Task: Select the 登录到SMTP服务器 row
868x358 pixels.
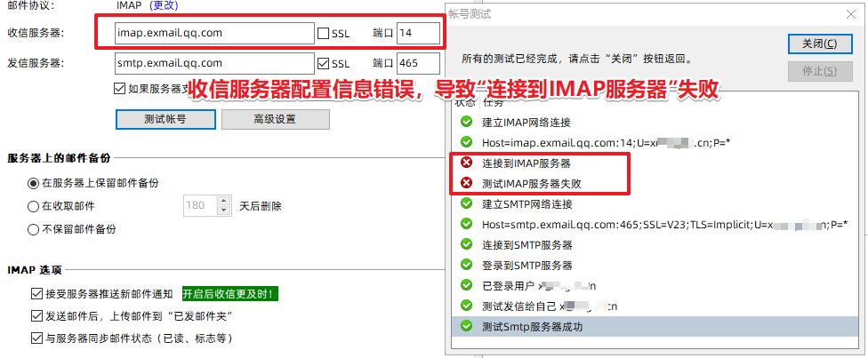Action: point(656,266)
